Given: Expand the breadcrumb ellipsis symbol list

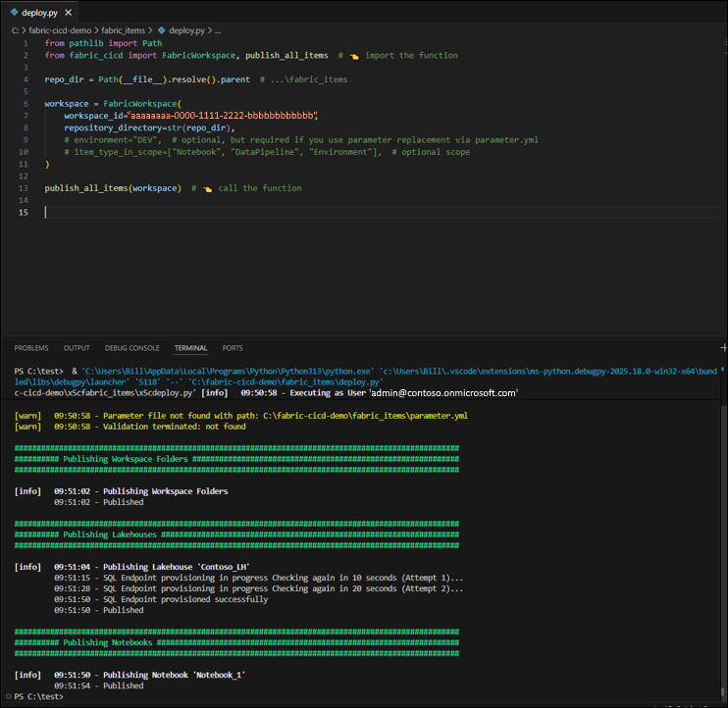Looking at the screenshot, I should point(218,30).
